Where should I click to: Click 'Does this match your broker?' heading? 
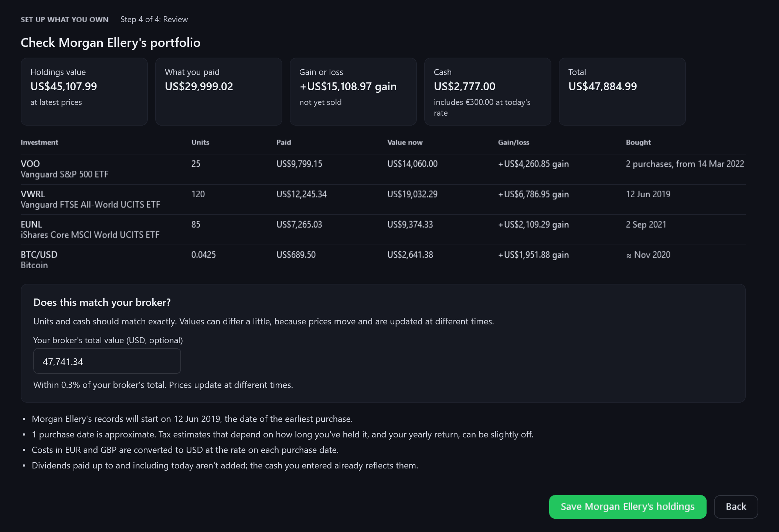coord(102,302)
